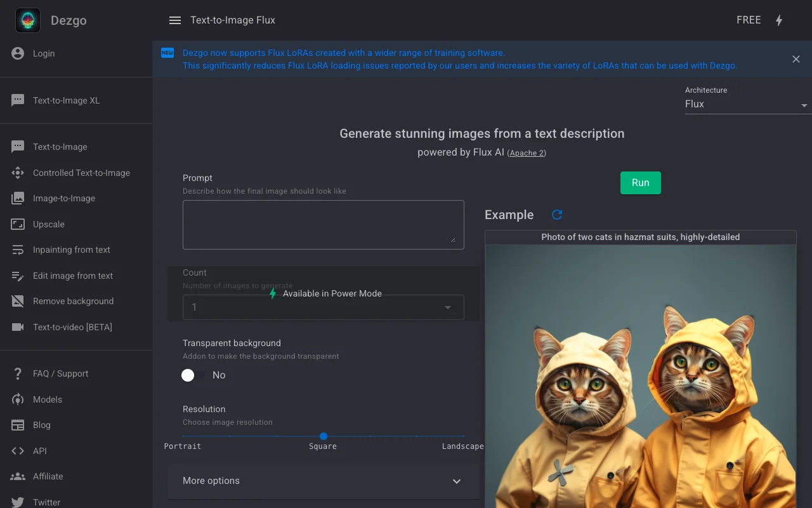Open Twitter link in sidebar
Viewport: 812px width, 508px height.
[x=46, y=502]
